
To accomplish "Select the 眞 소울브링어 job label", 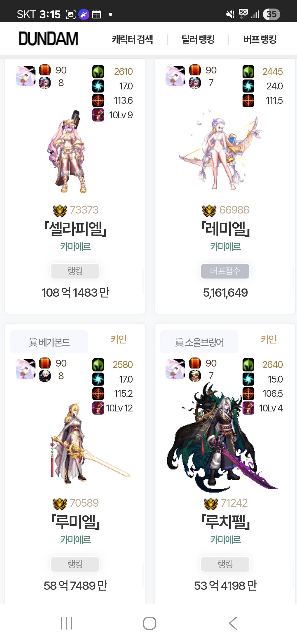I will tap(199, 342).
